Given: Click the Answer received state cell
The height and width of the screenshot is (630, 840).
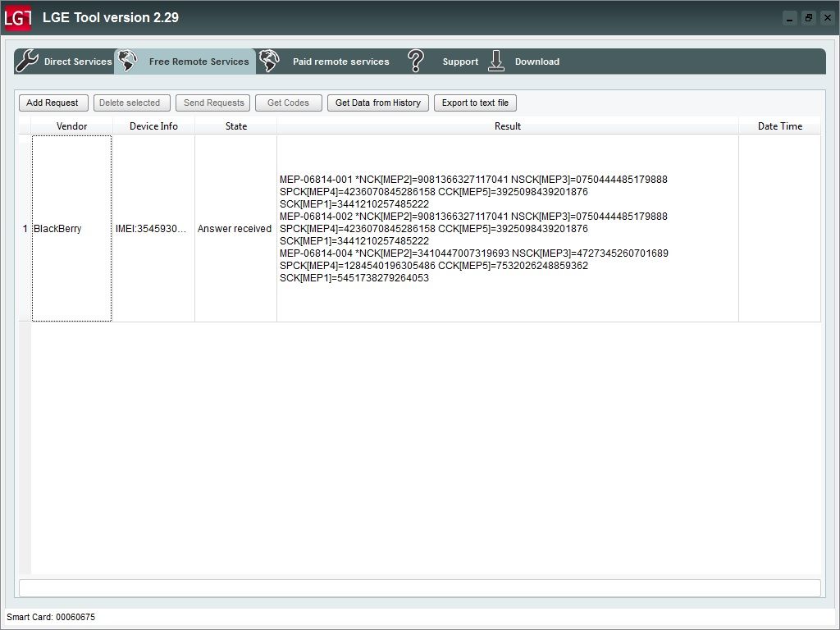Looking at the screenshot, I should coord(235,228).
